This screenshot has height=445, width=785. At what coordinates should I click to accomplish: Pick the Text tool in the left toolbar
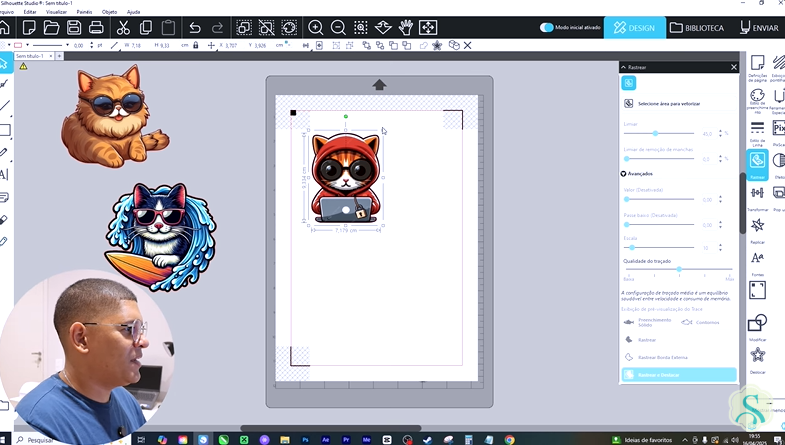point(4,175)
